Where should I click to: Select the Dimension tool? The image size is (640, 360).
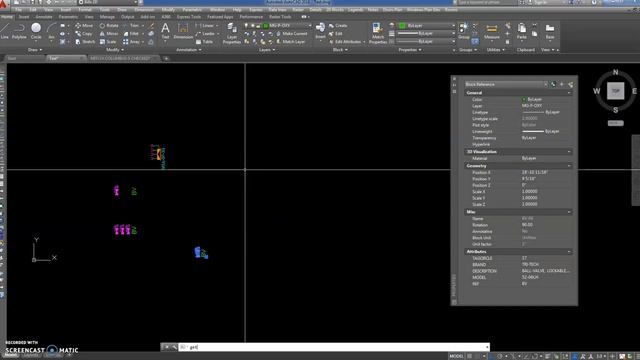pyautogui.click(x=183, y=31)
